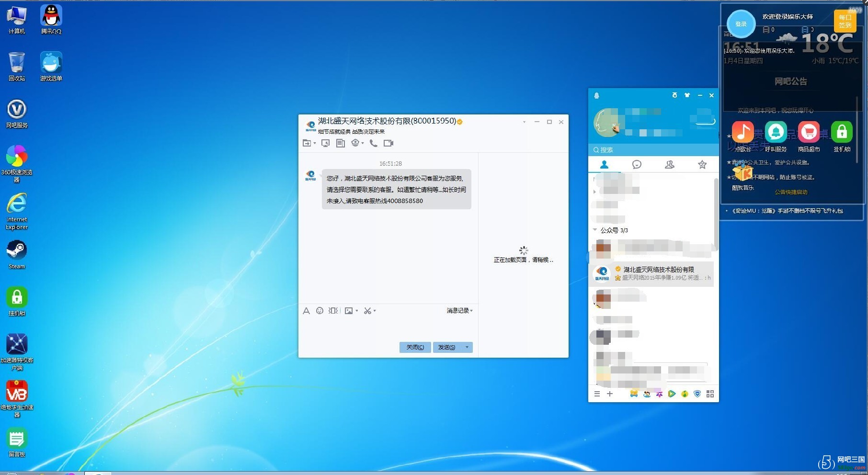Open the 回收站 recycle bin icon
This screenshot has width=868, height=475.
click(17, 67)
